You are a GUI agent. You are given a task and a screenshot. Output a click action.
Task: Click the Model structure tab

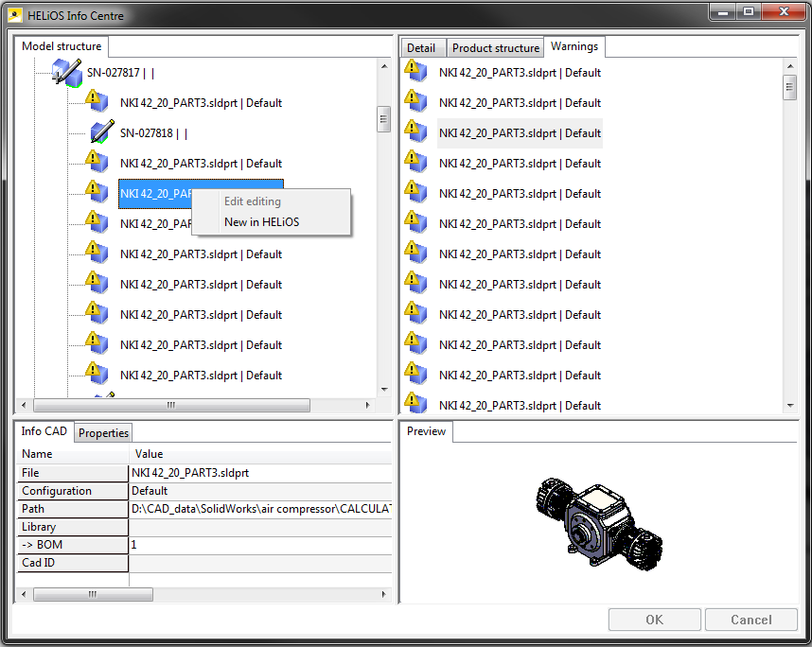click(62, 46)
